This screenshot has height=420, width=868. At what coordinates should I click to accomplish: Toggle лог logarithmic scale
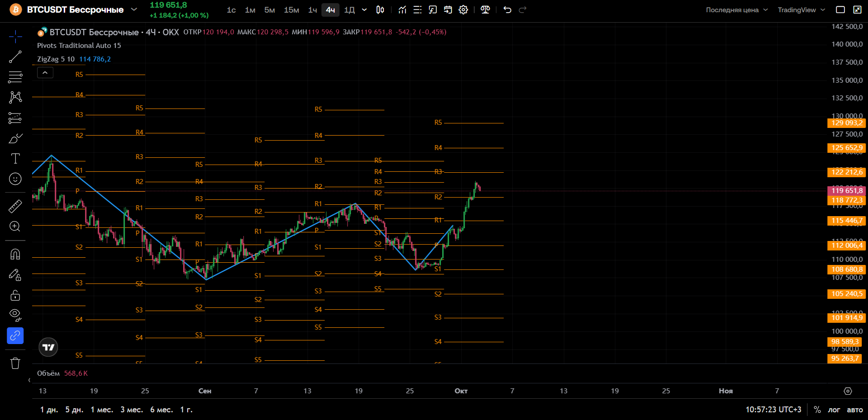click(x=834, y=410)
